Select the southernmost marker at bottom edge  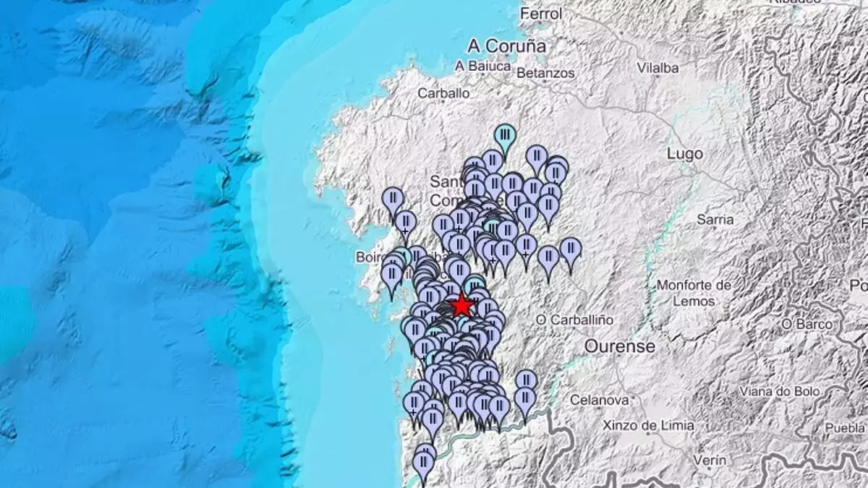(422, 463)
